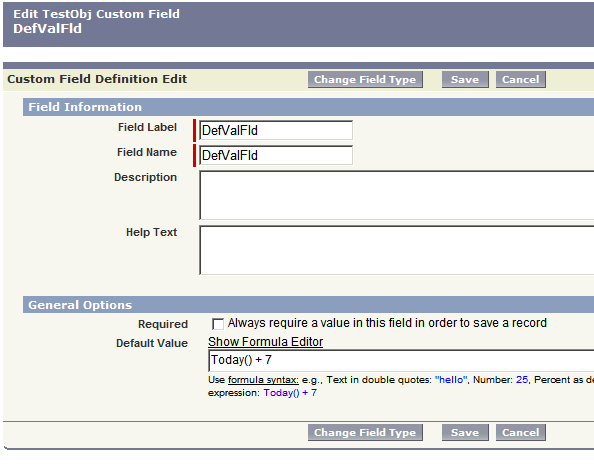Screen dimensions: 594x476
Task: Click the bottom Cancel button
Action: tap(521, 432)
